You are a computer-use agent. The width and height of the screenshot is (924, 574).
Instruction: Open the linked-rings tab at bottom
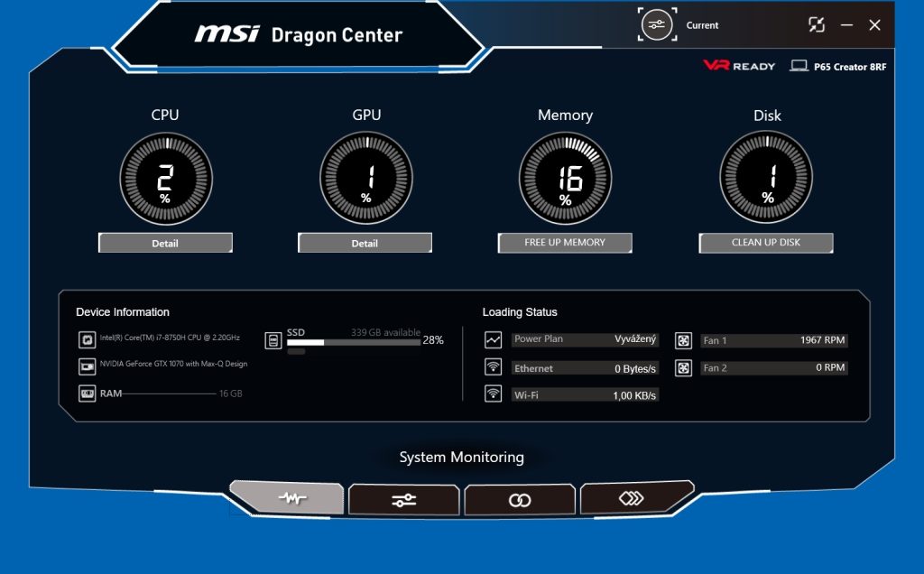[x=519, y=500]
